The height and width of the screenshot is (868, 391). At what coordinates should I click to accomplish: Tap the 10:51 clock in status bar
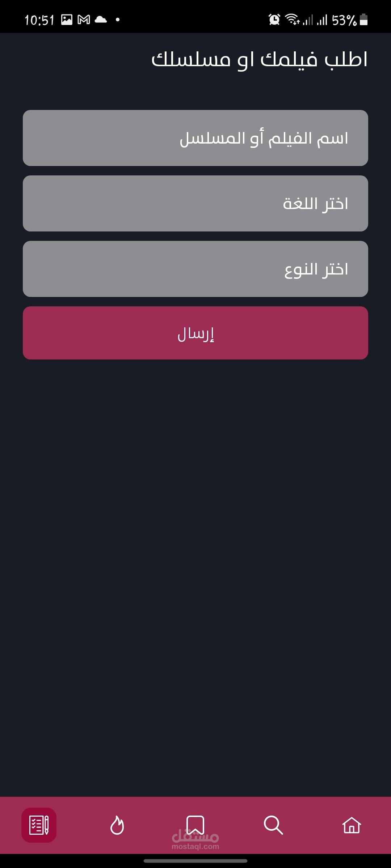point(39,20)
